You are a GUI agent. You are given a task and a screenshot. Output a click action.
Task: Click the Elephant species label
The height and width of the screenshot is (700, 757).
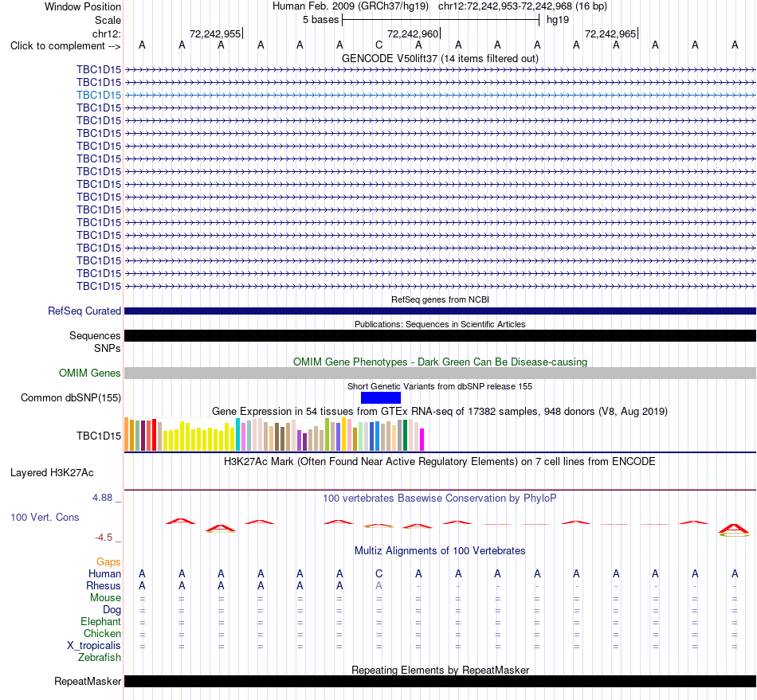[x=100, y=621]
